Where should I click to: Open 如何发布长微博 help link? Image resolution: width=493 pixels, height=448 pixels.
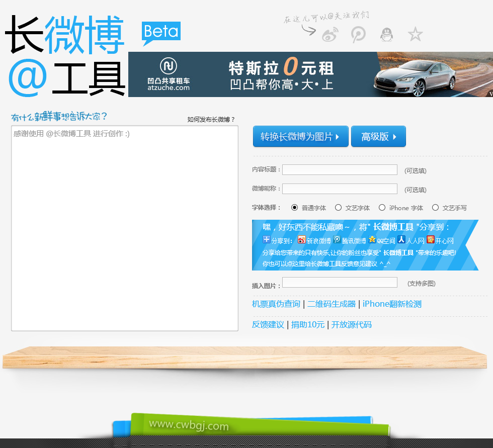click(211, 119)
